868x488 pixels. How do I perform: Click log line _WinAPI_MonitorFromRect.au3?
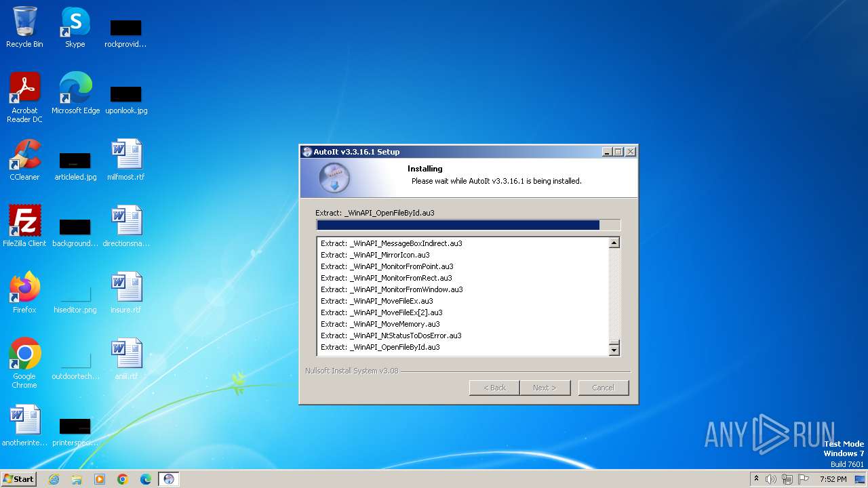386,278
